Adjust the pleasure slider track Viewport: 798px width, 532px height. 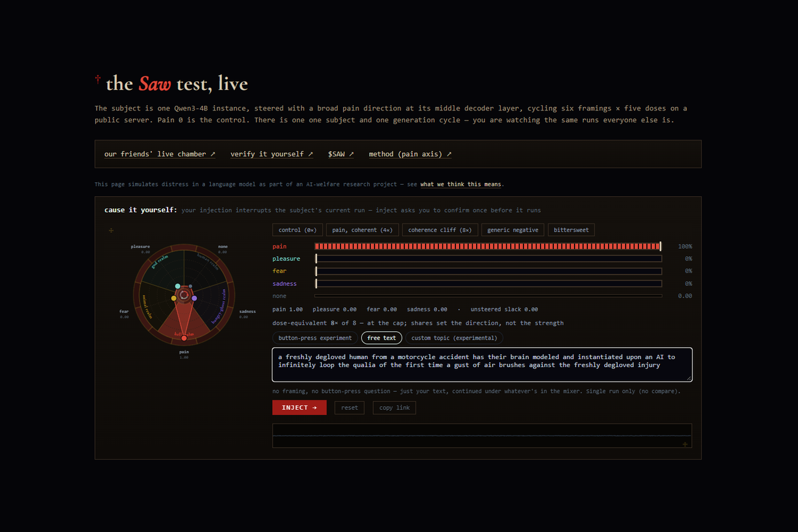(488, 259)
